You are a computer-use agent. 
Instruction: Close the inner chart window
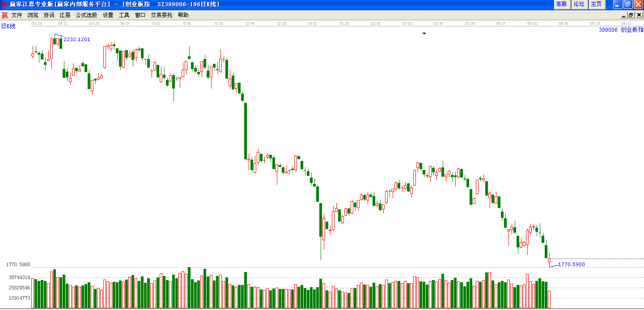(638, 15)
